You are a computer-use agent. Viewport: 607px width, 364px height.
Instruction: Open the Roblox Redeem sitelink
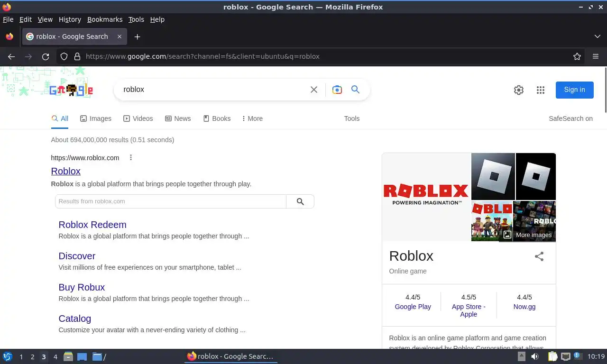pyautogui.click(x=92, y=225)
